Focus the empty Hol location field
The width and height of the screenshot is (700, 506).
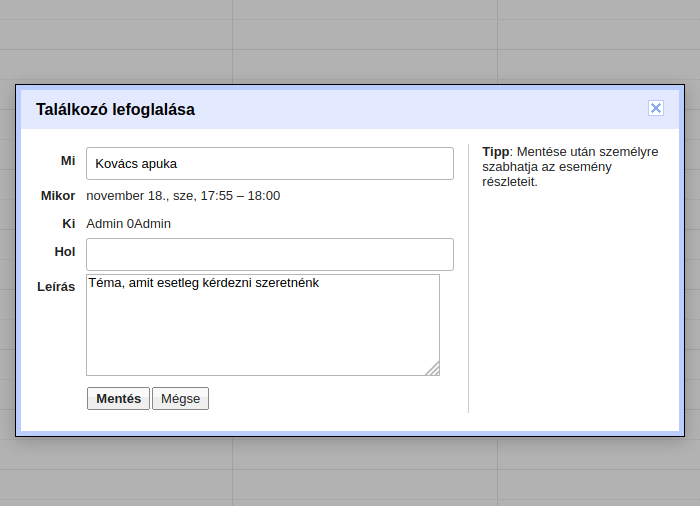pyautogui.click(x=269, y=254)
